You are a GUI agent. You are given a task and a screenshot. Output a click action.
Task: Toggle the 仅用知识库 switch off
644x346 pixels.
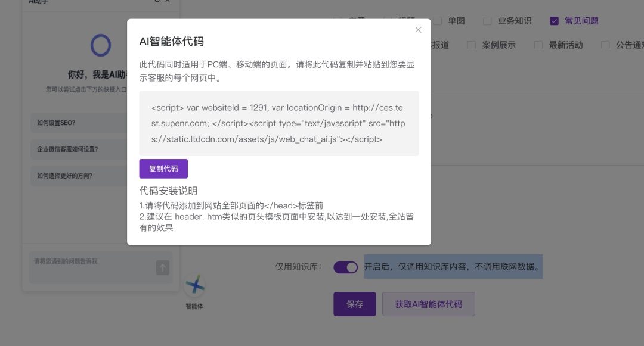[x=345, y=267]
